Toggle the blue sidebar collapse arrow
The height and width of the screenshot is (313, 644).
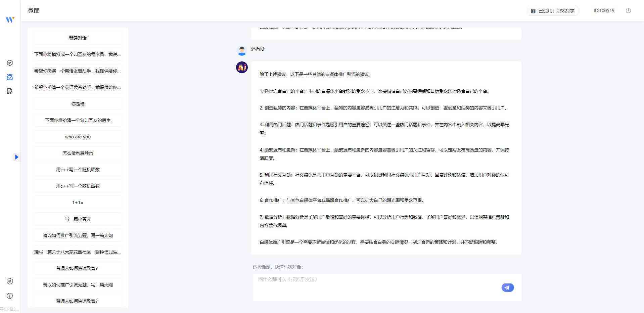coord(16,157)
